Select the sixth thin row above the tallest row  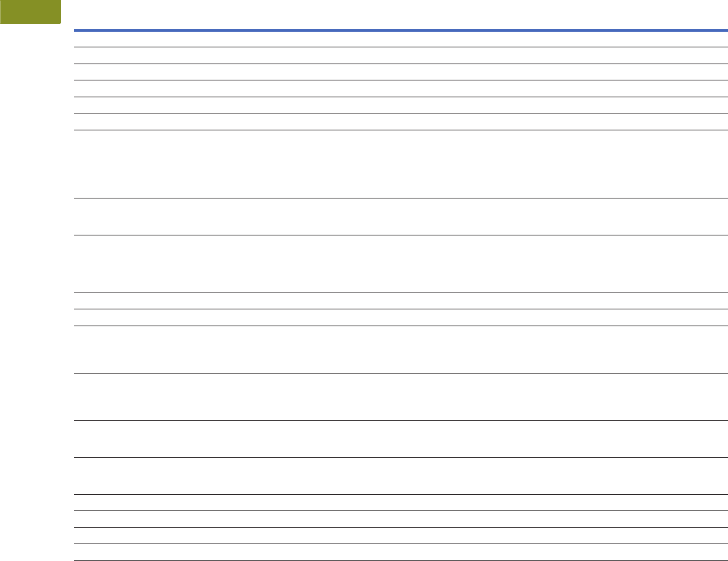tap(401, 122)
